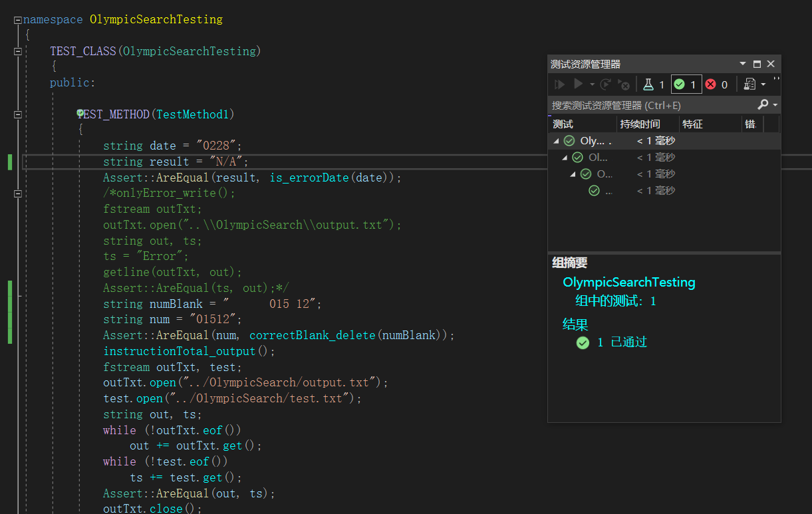Click '< 1 毫秒' duration of top row
812x514 pixels.
coord(656,141)
